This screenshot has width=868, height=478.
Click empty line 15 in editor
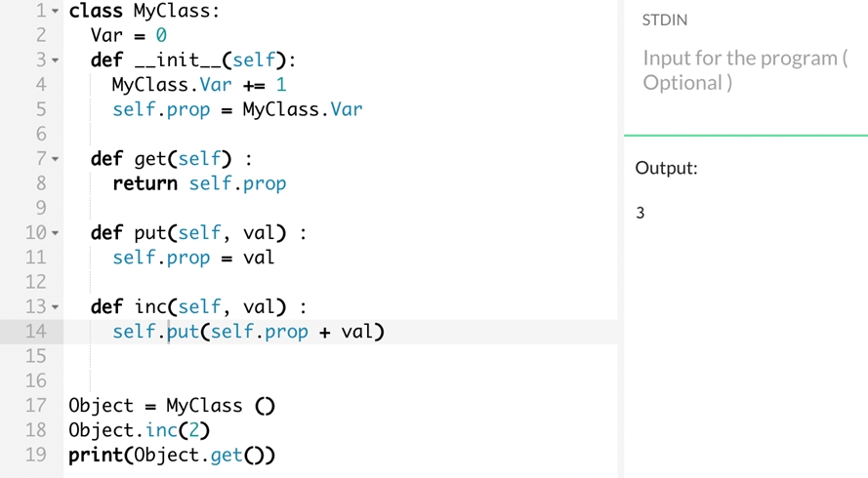[341, 356]
